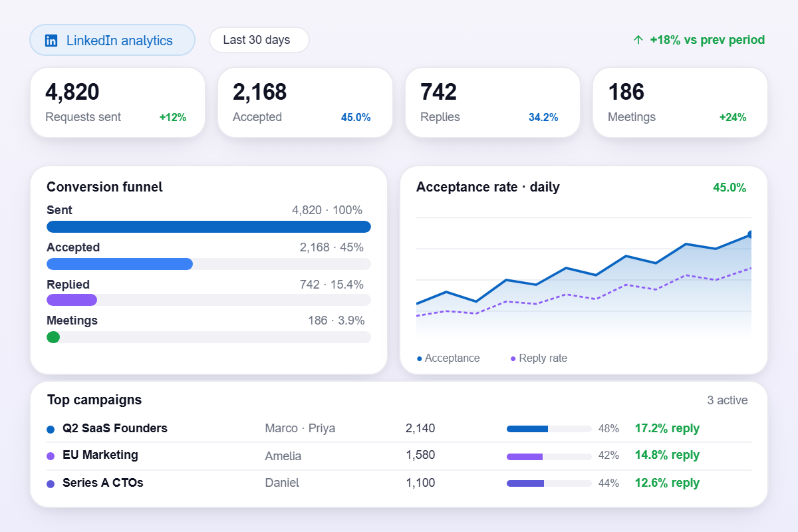
Task: Click the Acceptance legend dot
Action: click(x=420, y=359)
